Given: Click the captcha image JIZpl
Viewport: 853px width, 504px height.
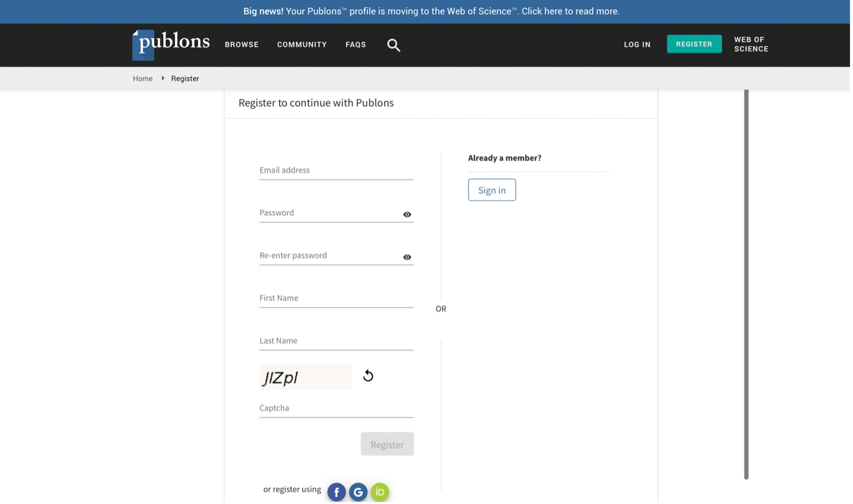Looking at the screenshot, I should pos(306,378).
